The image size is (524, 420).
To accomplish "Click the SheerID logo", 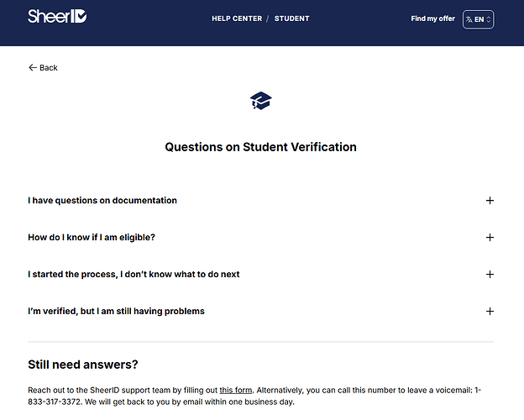I will tap(57, 17).
